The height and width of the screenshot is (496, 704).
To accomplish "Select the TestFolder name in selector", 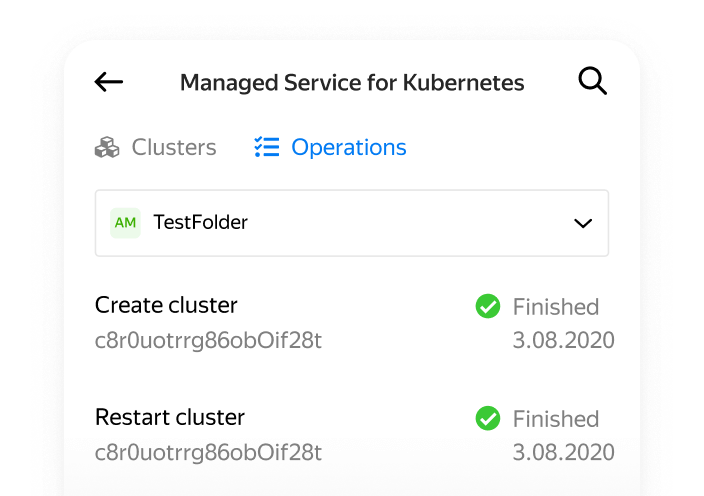I will pyautogui.click(x=200, y=222).
